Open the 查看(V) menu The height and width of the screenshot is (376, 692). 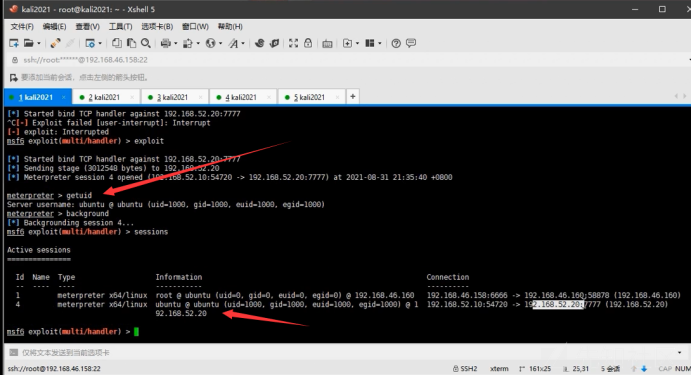click(87, 26)
